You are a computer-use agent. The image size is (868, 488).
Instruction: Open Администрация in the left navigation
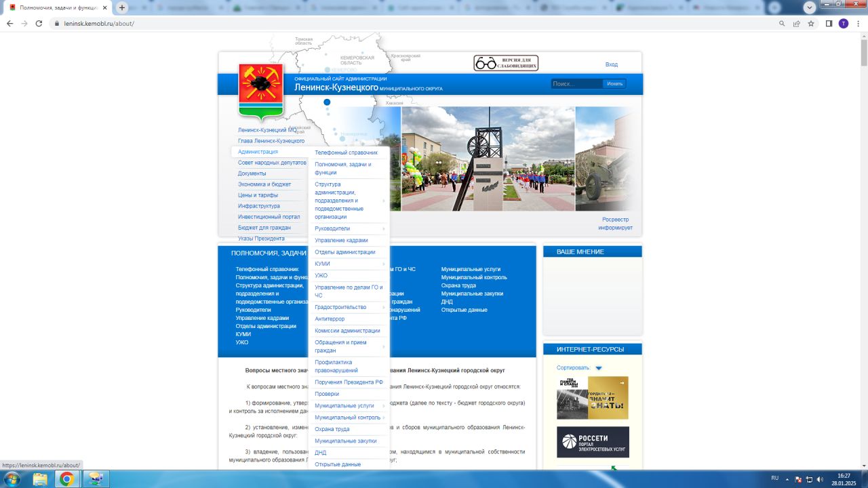[258, 152]
